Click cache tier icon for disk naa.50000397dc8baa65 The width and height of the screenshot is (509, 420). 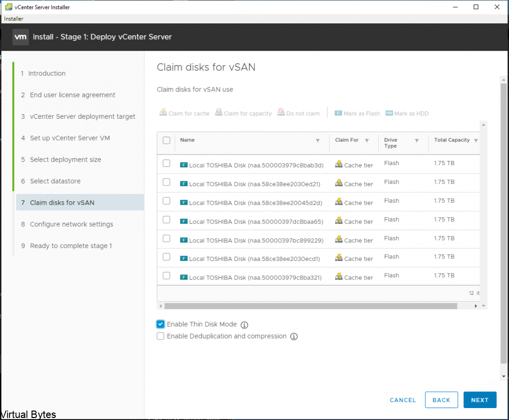tap(339, 220)
